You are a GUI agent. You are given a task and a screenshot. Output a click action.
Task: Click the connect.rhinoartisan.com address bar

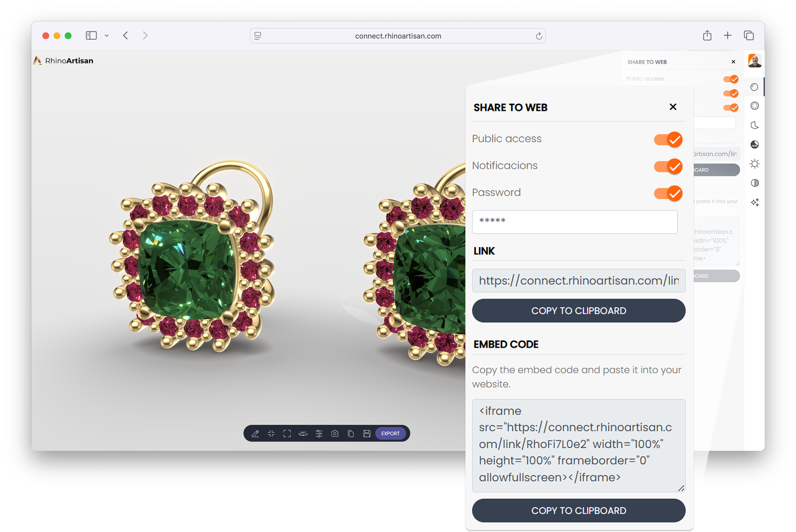point(398,36)
